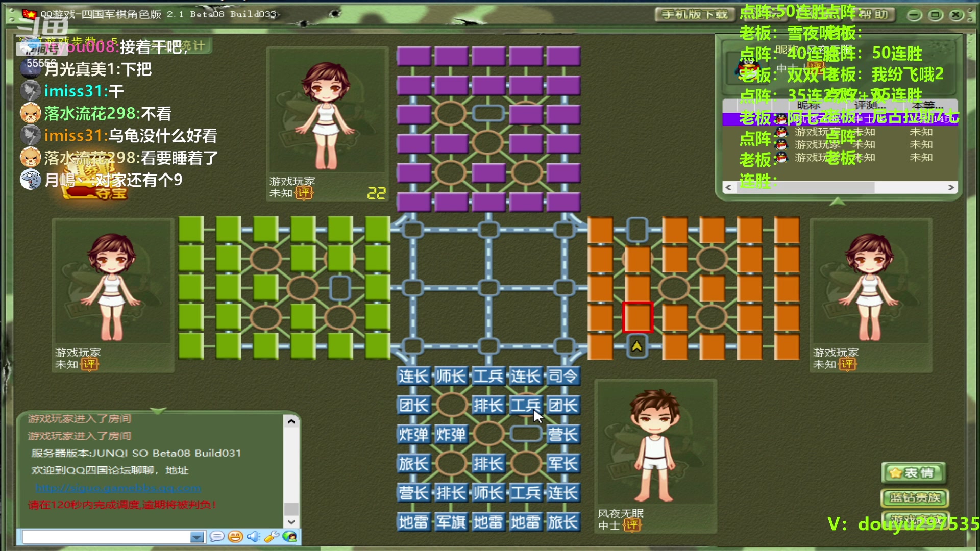Select the 师长 piece next to 司令 row's 工兵
The width and height of the screenshot is (980, 551).
click(451, 377)
